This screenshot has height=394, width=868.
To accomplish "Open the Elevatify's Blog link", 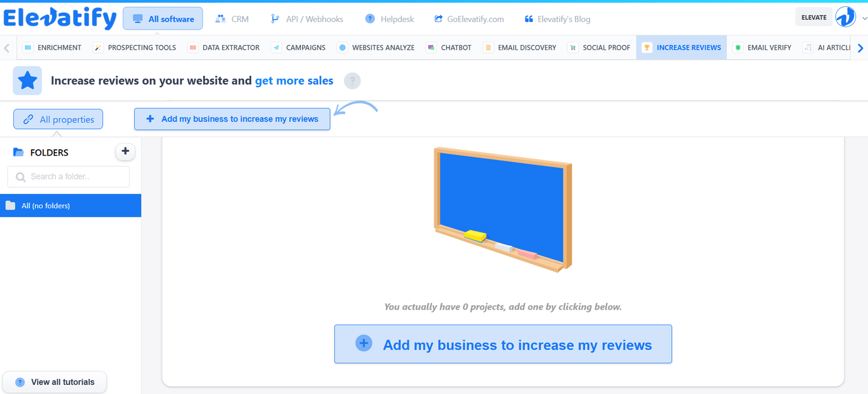I will (x=557, y=19).
